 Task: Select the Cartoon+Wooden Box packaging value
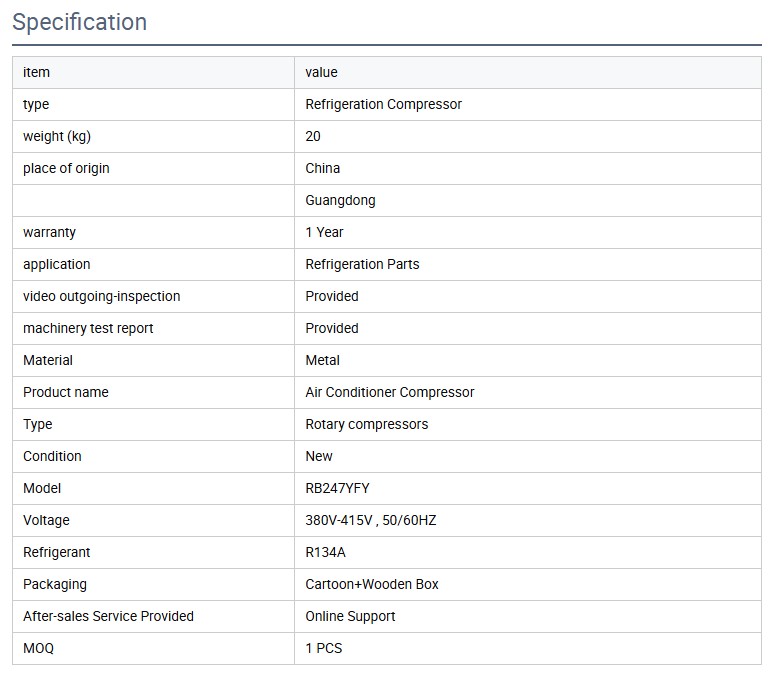coord(372,584)
